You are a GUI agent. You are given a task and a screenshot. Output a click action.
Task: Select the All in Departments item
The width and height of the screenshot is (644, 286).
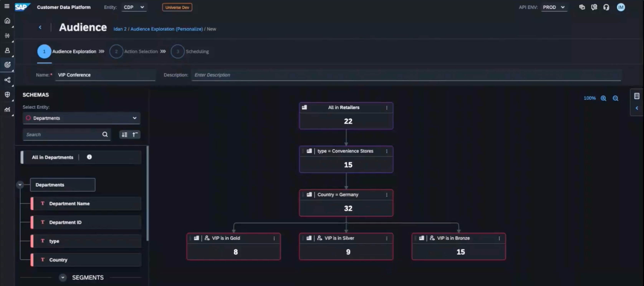point(81,157)
